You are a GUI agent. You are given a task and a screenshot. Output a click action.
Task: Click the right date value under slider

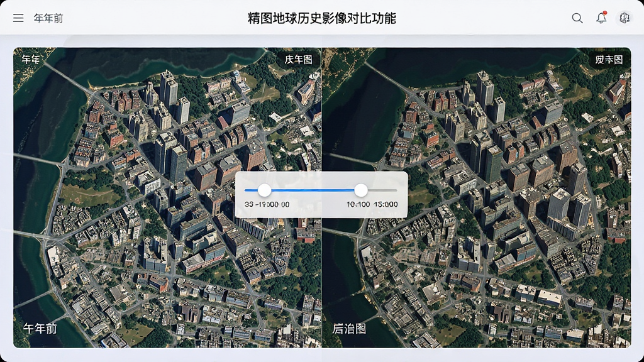pos(372,204)
